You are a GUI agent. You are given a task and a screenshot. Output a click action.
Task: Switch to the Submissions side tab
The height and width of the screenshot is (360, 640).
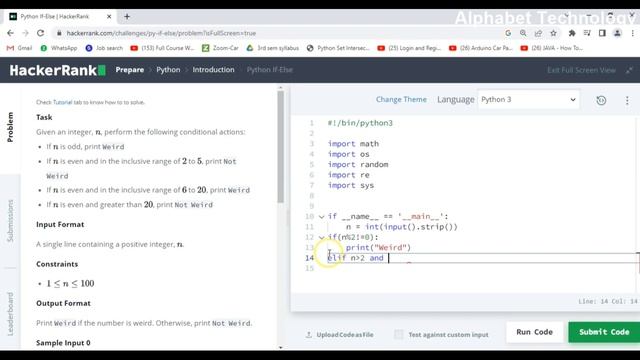pyautogui.click(x=10, y=221)
